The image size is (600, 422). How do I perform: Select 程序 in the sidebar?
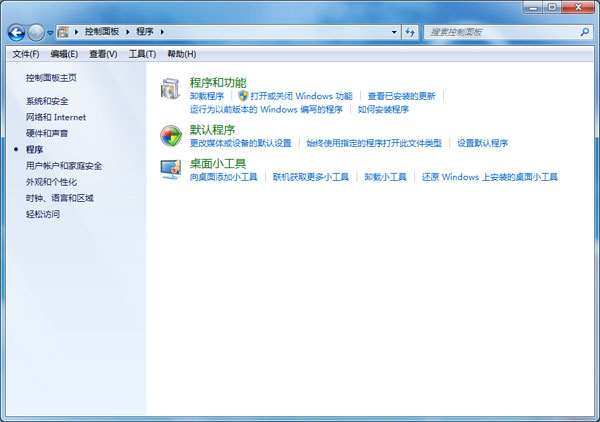click(x=34, y=150)
